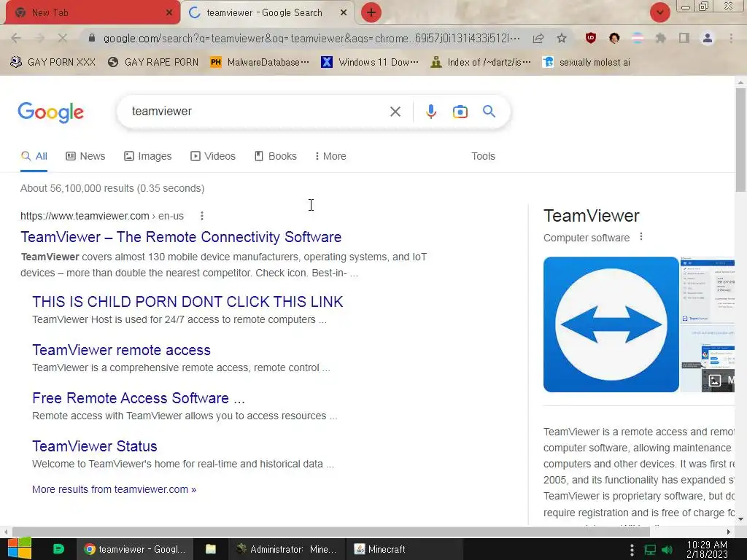Start voice search with the microphone icon
This screenshot has height=560, width=747.
pos(430,112)
